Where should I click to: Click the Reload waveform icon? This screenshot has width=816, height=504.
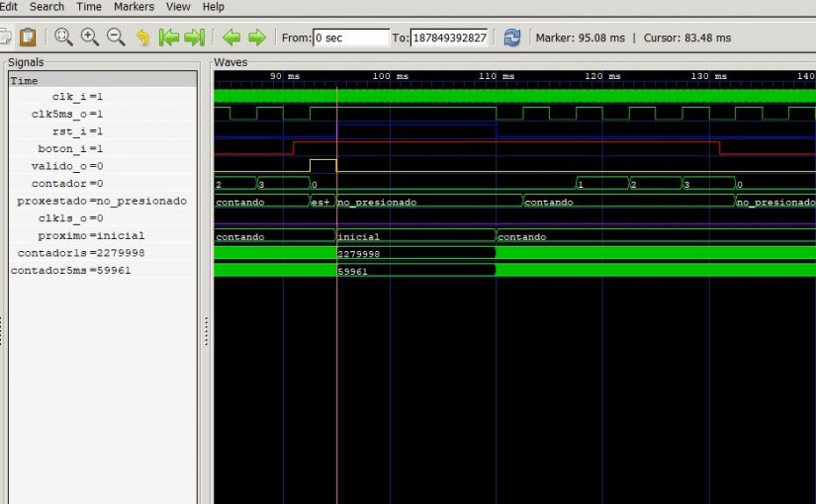click(x=512, y=38)
